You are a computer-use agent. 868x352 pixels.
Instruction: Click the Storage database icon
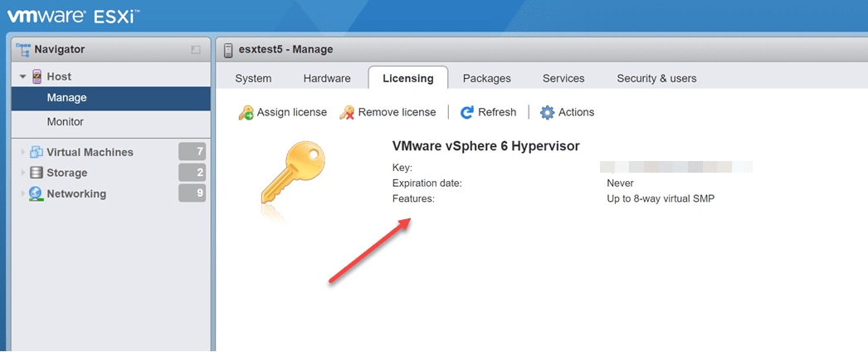tap(36, 173)
